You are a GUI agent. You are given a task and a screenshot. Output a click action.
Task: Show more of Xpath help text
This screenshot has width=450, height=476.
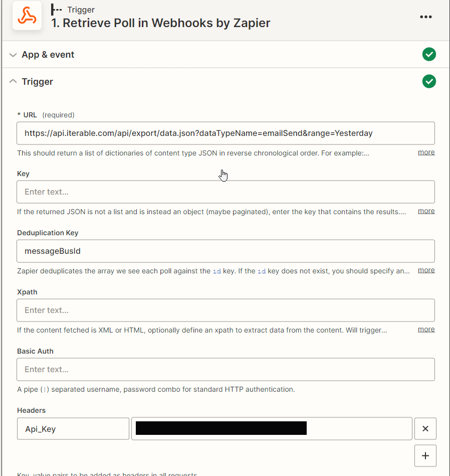coord(426,329)
